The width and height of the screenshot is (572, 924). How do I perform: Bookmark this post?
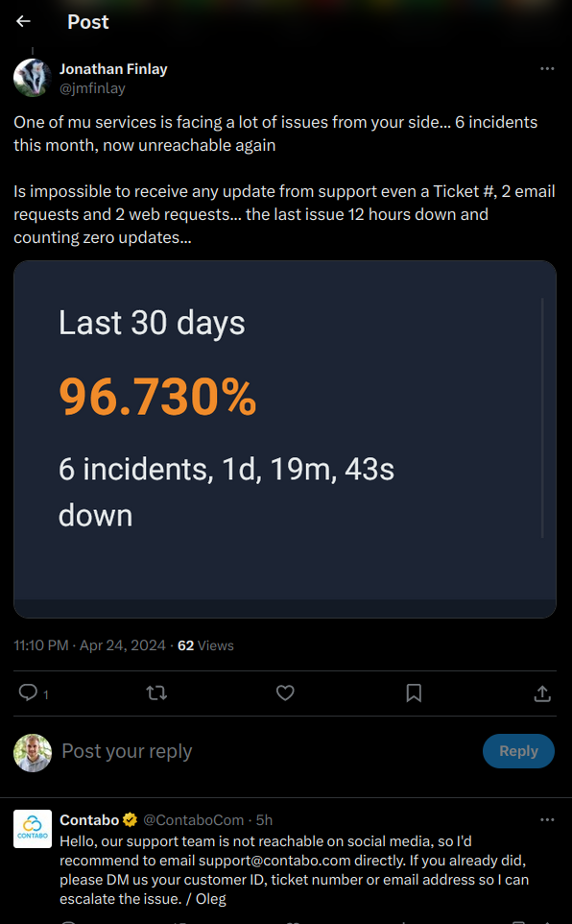point(414,693)
